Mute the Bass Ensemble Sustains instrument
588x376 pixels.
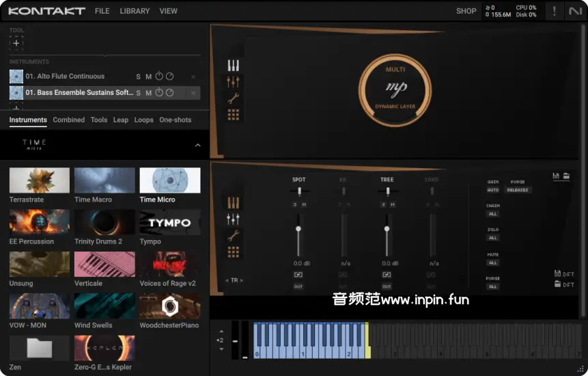coord(148,93)
